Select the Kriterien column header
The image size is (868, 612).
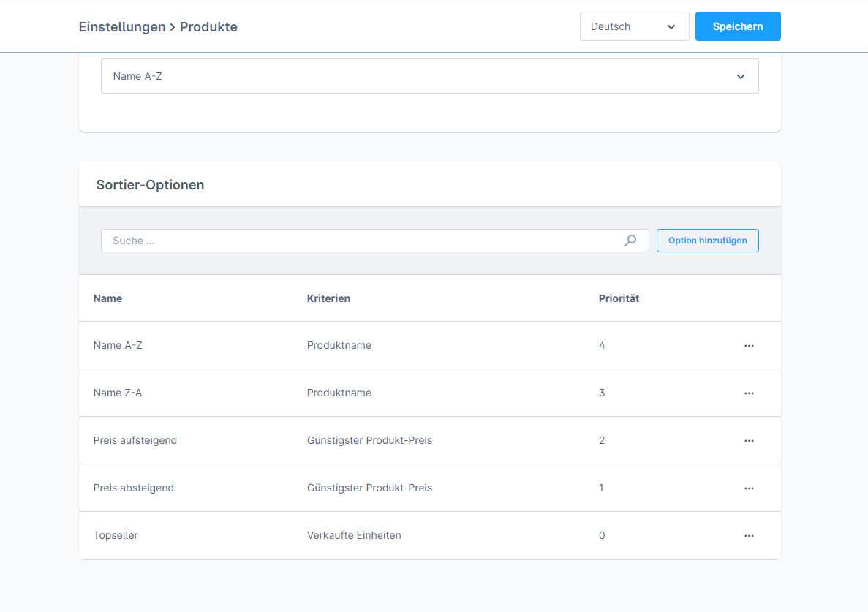(328, 298)
